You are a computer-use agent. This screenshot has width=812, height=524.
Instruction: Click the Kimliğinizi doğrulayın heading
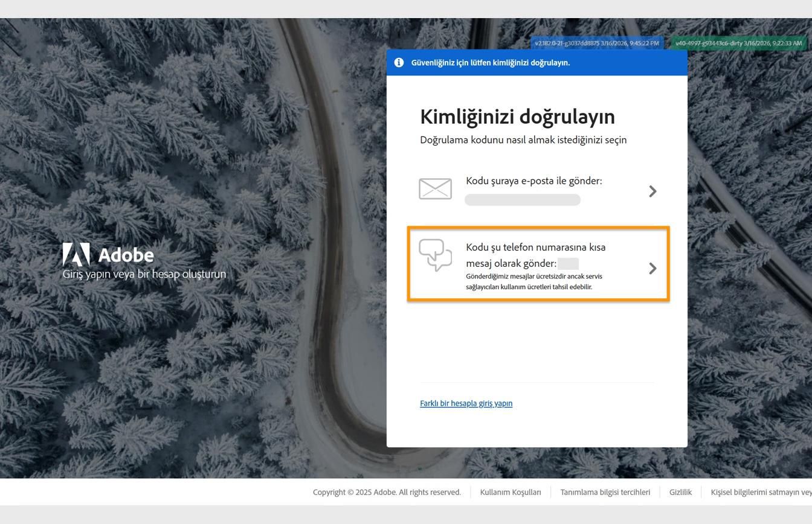[x=518, y=117]
